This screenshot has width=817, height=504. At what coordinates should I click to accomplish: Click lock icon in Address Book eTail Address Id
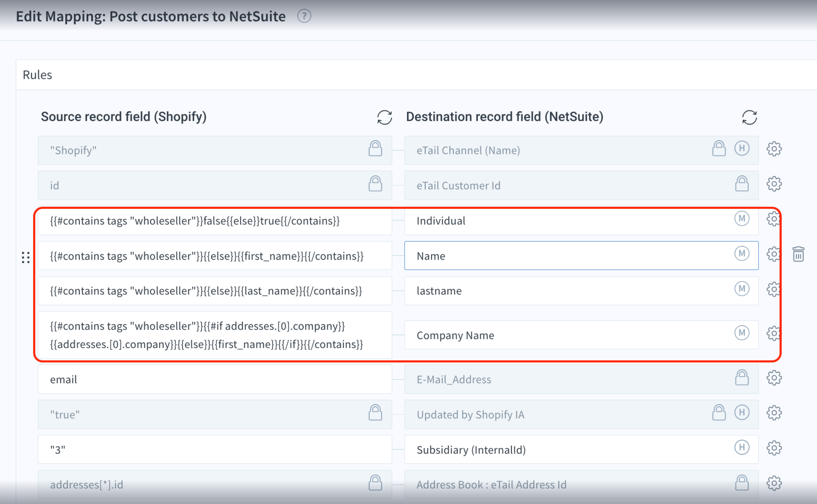(x=742, y=483)
